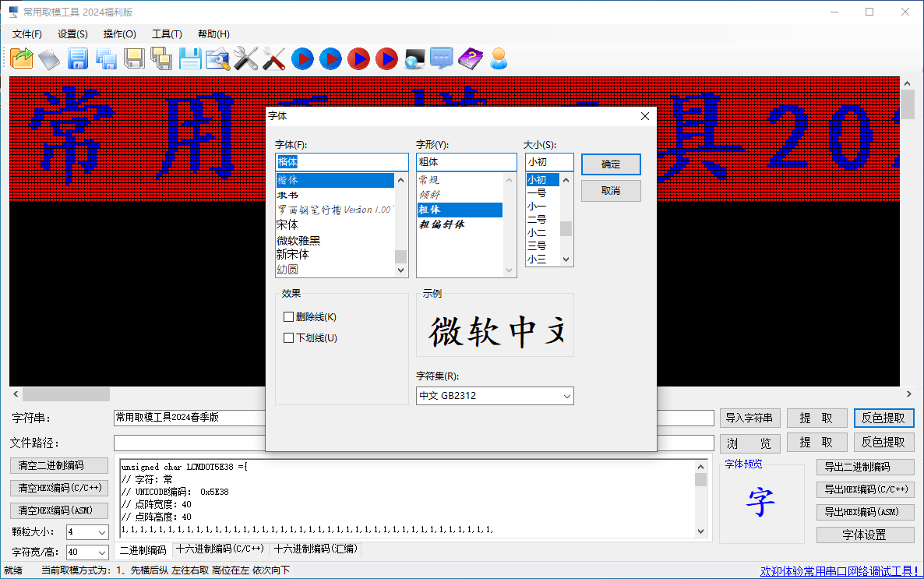
Task: Enable the 下划线(U) underline checkbox
Action: pos(289,338)
